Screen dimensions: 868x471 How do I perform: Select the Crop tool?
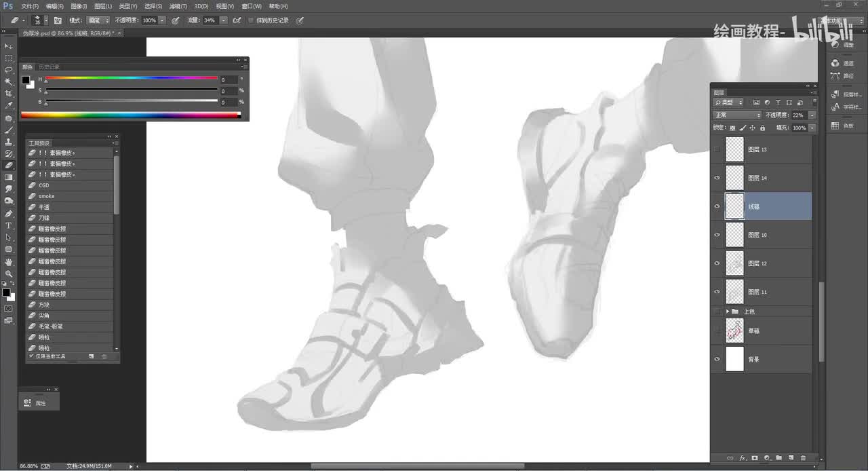9,94
